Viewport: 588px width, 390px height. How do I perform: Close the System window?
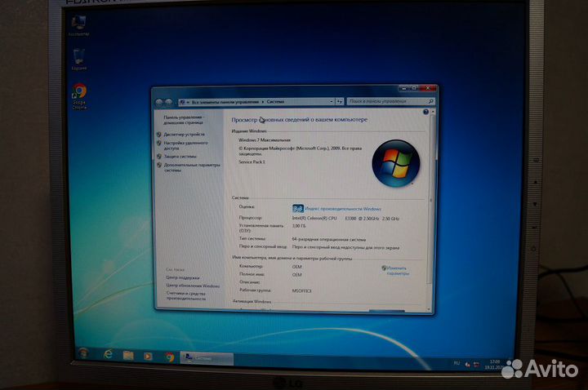point(428,88)
